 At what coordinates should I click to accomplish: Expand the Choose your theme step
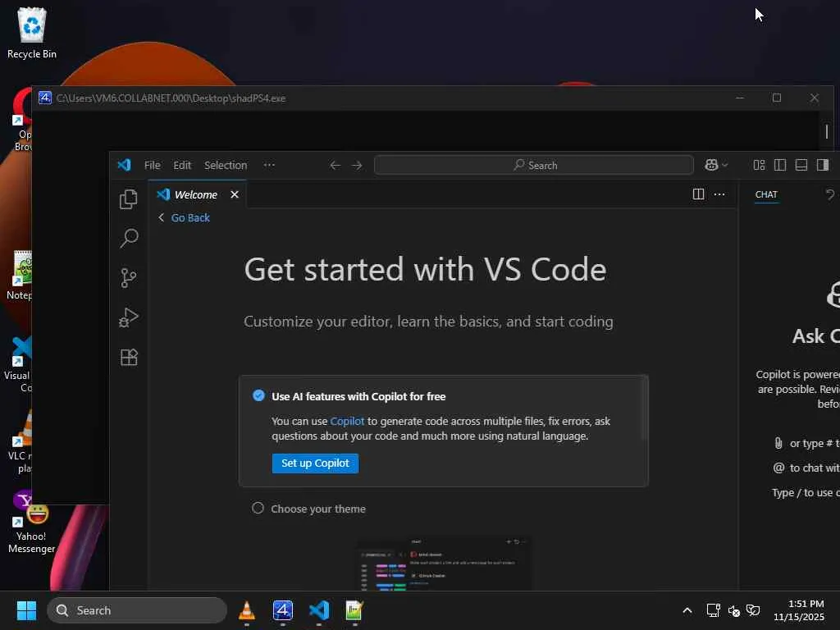[x=318, y=509]
